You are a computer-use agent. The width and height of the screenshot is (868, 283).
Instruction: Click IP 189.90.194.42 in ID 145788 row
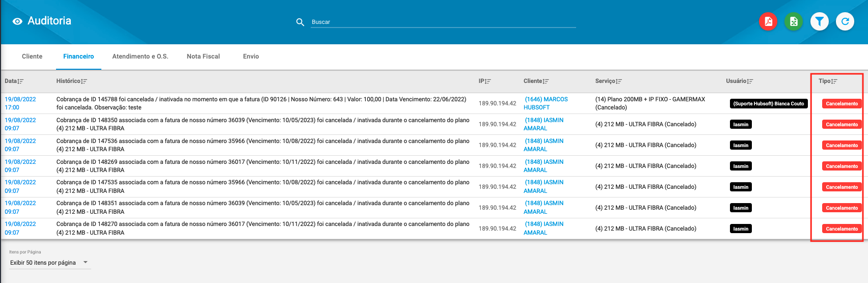(497, 103)
